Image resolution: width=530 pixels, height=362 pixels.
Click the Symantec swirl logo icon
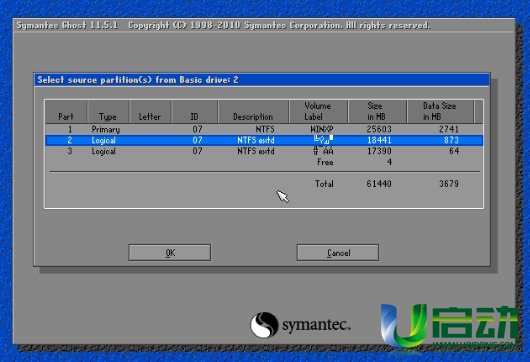coord(264,324)
